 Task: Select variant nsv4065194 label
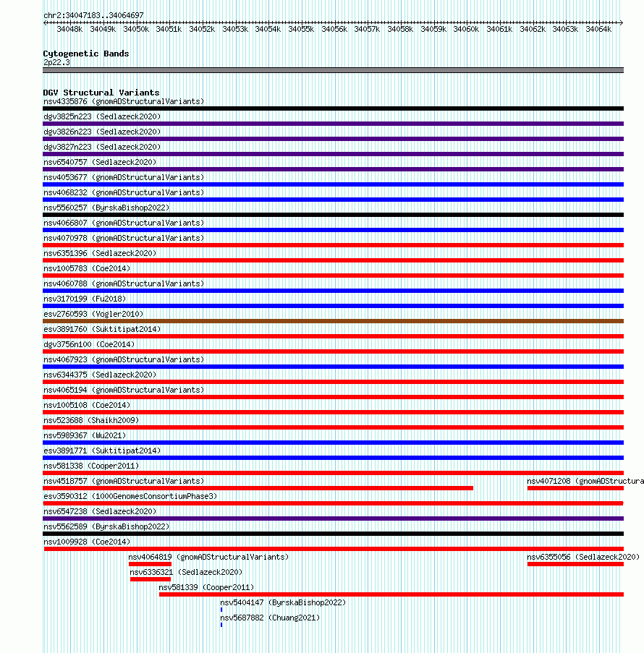124,390
